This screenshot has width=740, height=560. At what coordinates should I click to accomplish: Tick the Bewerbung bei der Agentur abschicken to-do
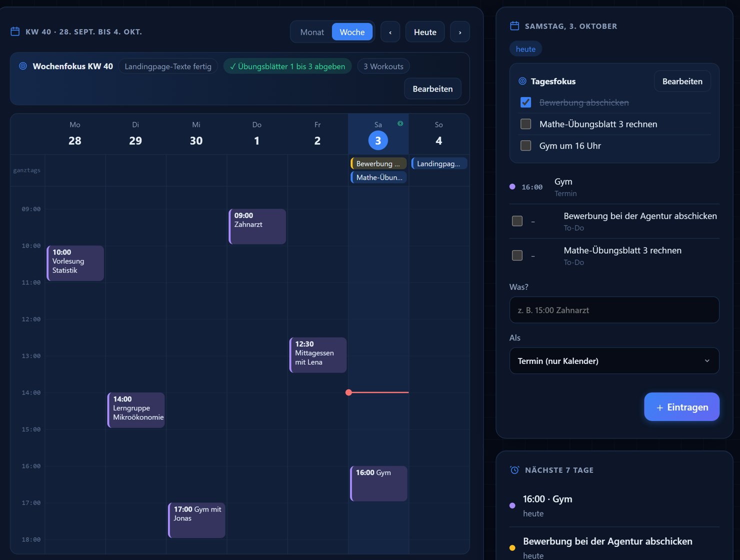[x=517, y=221]
